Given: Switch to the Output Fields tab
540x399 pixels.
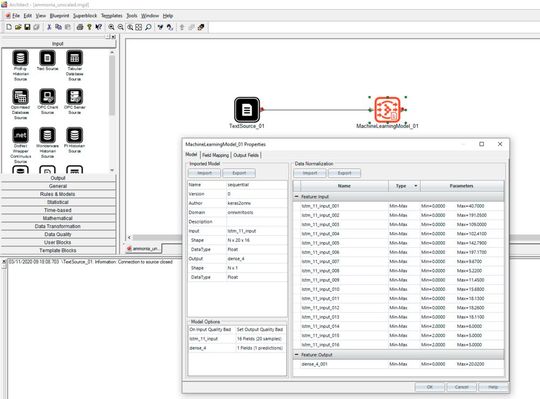Looking at the screenshot, I should click(x=246, y=155).
